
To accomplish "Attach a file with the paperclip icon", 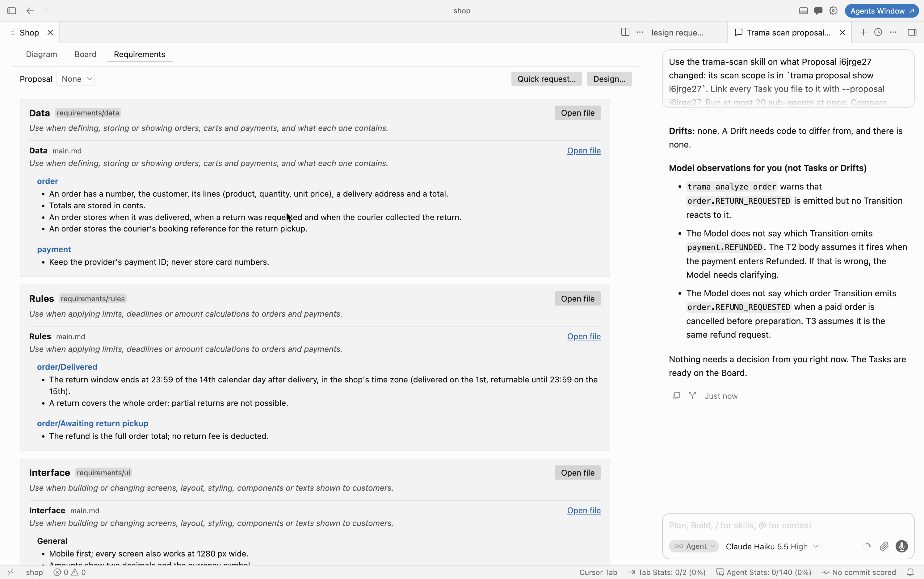I will (x=884, y=547).
